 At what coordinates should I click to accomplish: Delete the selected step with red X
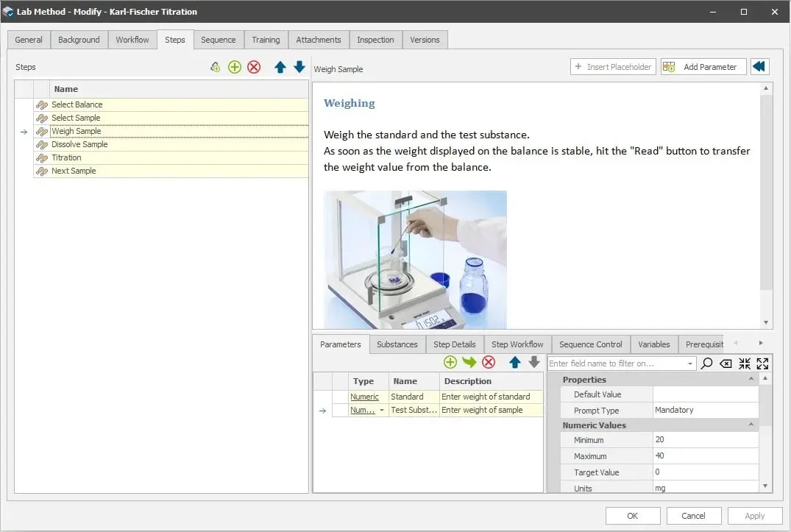coord(254,67)
